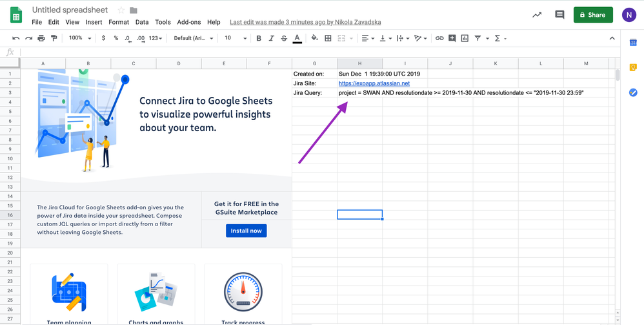
Task: Increase decimal places
Action: pyautogui.click(x=141, y=38)
